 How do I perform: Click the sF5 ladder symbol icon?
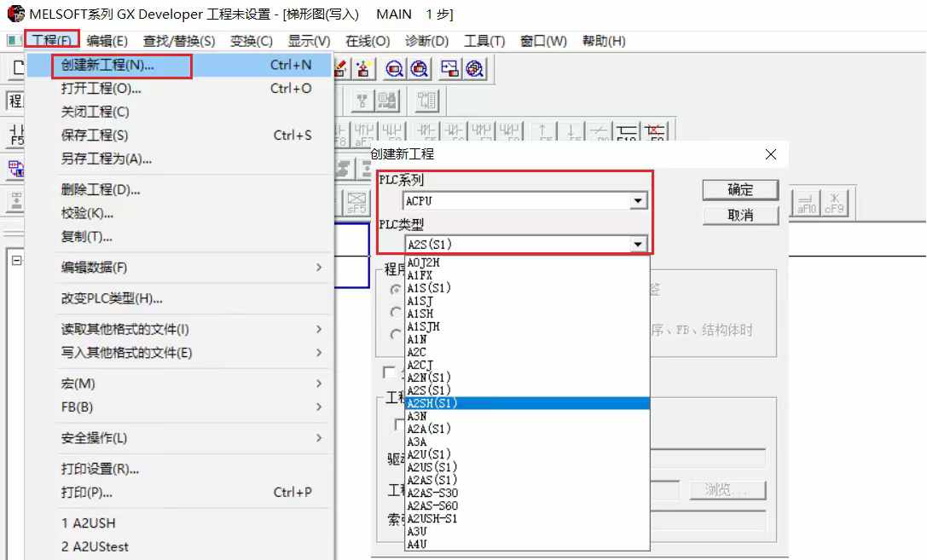pos(356,203)
